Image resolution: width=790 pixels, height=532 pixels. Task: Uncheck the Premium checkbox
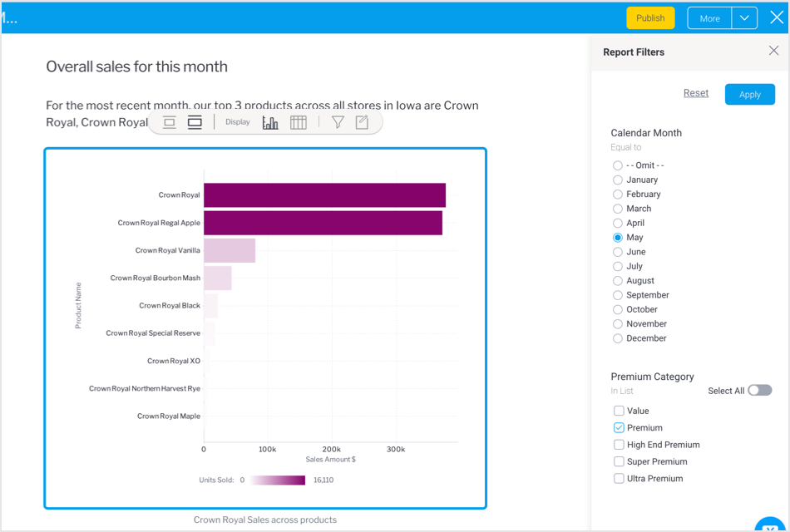click(619, 428)
